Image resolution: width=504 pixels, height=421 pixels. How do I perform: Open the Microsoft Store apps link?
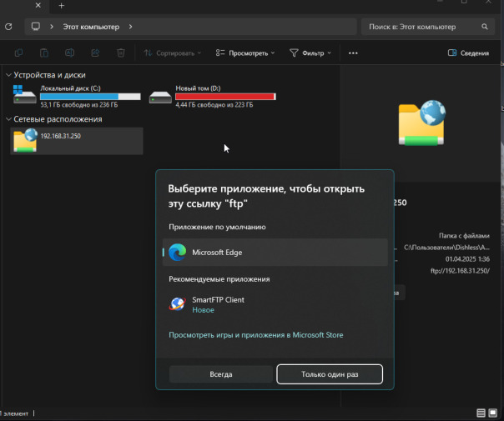[255, 335]
